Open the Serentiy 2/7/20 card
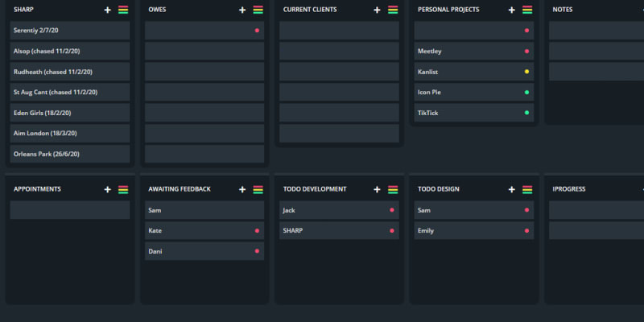This screenshot has height=322, width=644. (x=69, y=31)
